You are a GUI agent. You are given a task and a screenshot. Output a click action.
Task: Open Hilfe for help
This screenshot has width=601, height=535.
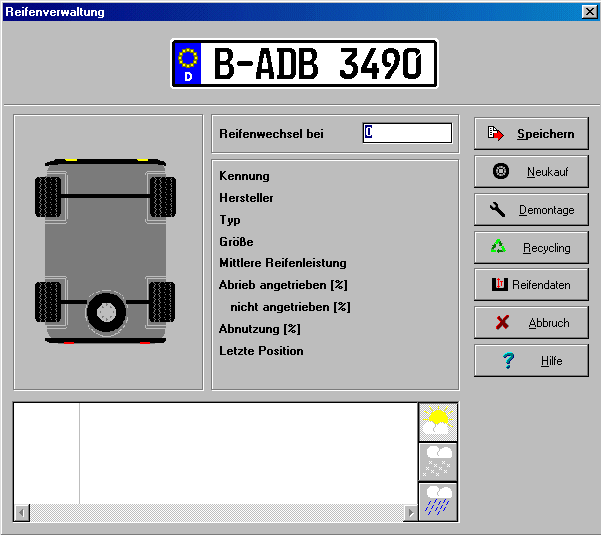click(531, 361)
